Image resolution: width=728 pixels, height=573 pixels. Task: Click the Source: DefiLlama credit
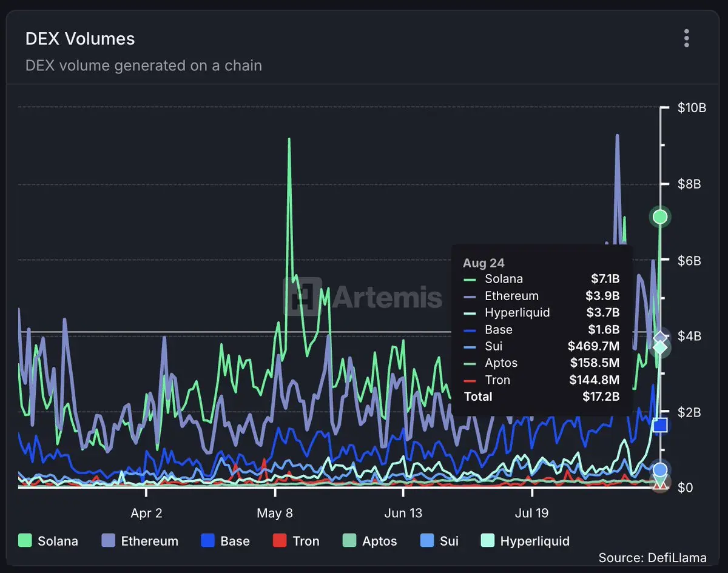point(653,558)
